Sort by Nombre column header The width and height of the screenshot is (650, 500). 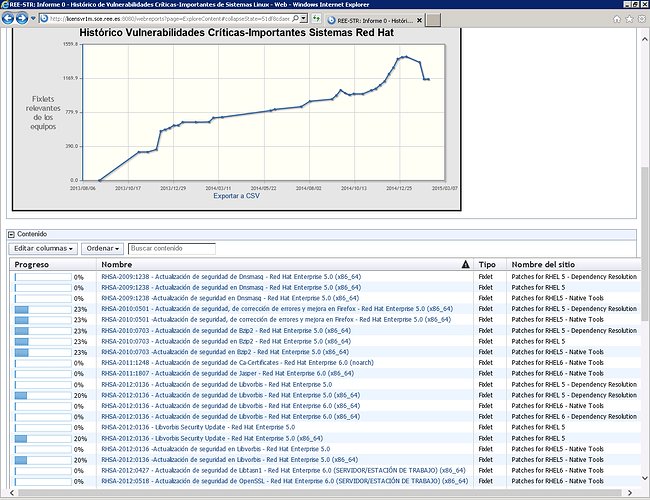click(x=116, y=265)
